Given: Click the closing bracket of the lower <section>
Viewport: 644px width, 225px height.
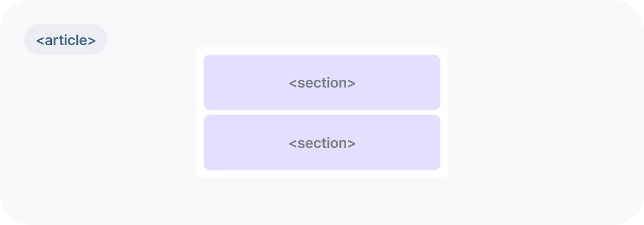Looking at the screenshot, I should pos(352,144).
